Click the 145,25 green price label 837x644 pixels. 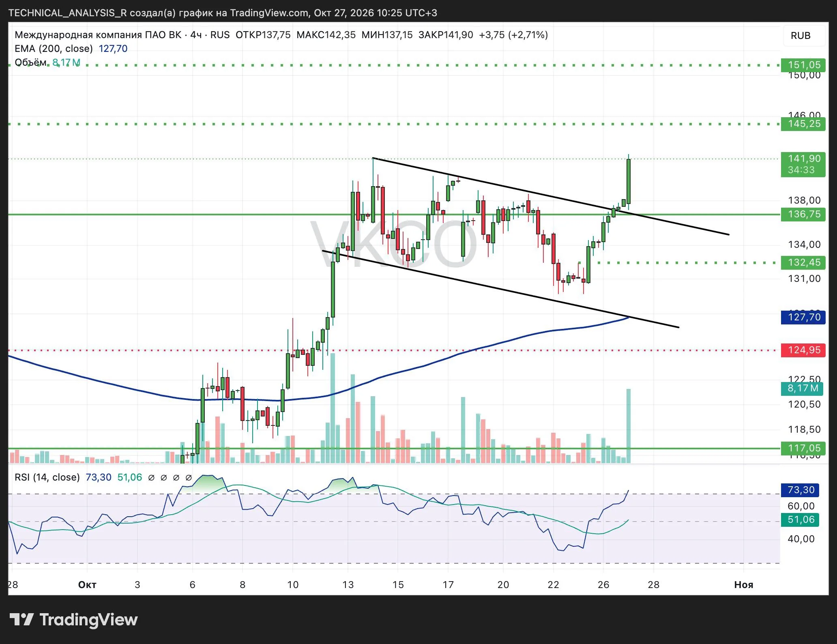point(803,124)
